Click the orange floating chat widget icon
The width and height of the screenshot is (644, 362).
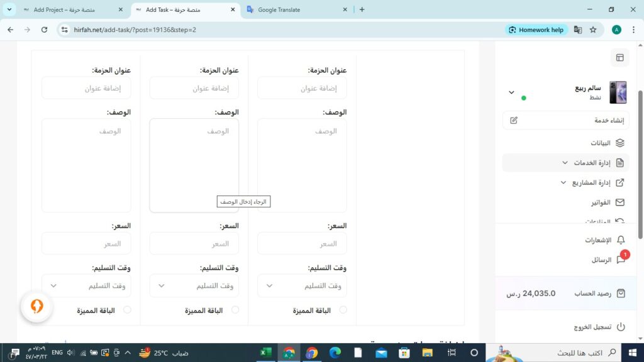[37, 306]
